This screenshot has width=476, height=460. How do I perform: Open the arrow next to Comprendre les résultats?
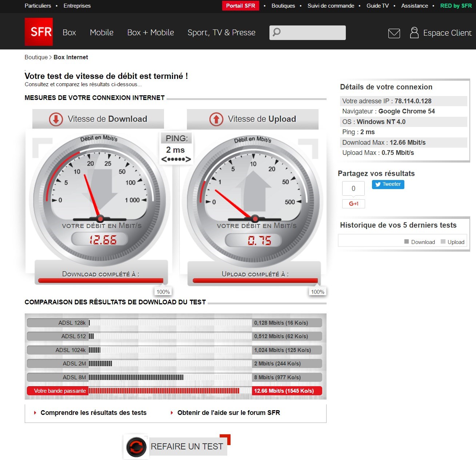coord(35,413)
